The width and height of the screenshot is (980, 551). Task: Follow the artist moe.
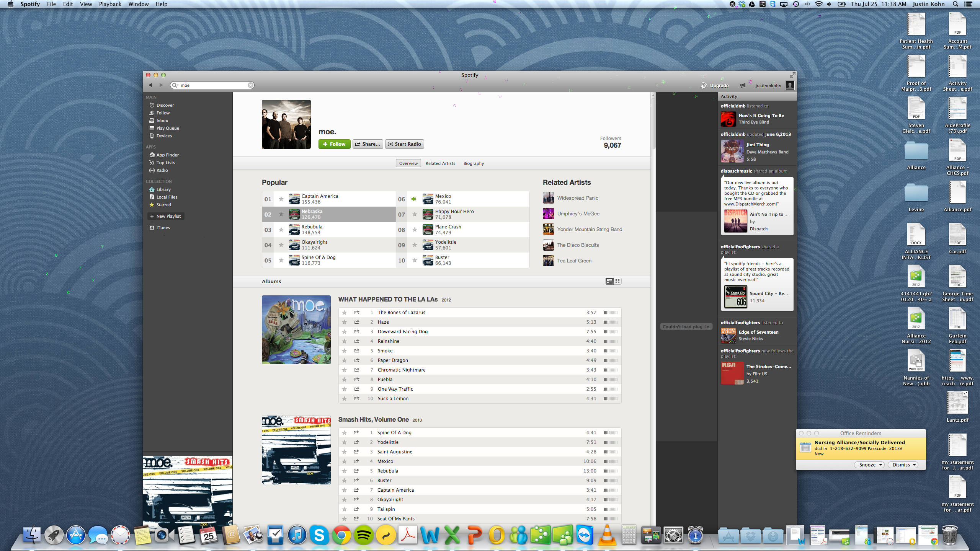[334, 144]
